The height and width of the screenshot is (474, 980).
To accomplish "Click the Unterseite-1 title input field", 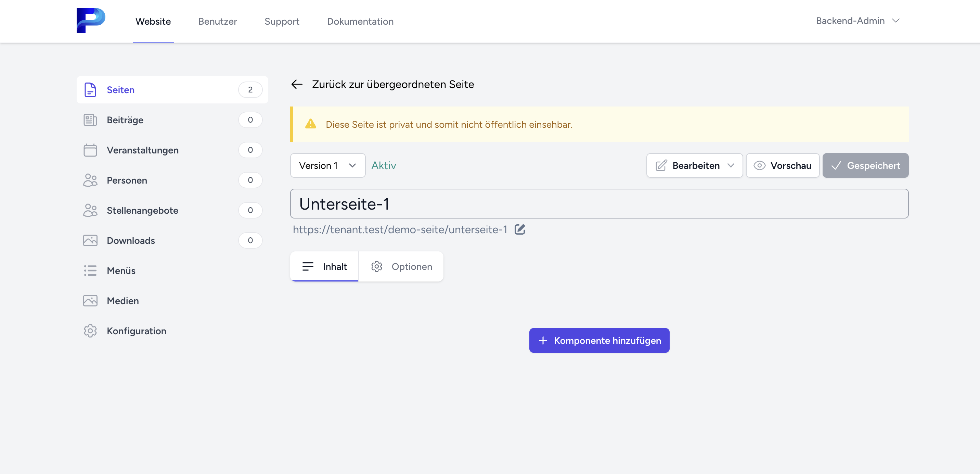I will point(599,204).
